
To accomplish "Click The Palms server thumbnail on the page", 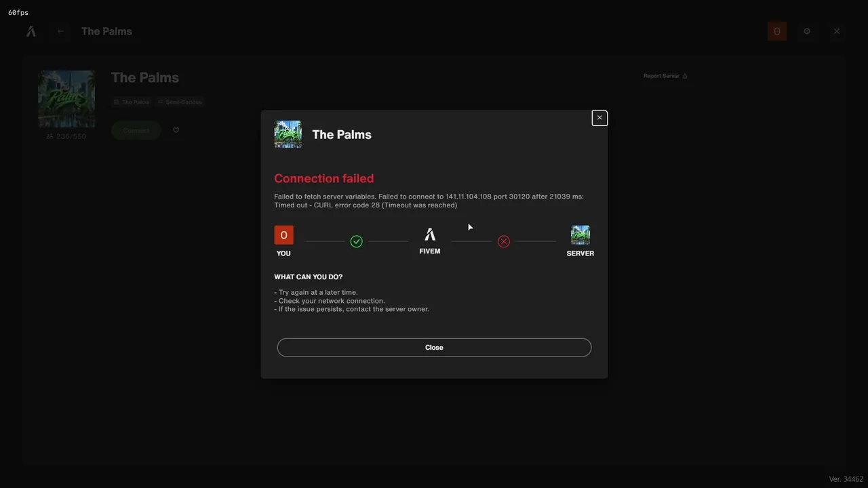I will [66, 99].
